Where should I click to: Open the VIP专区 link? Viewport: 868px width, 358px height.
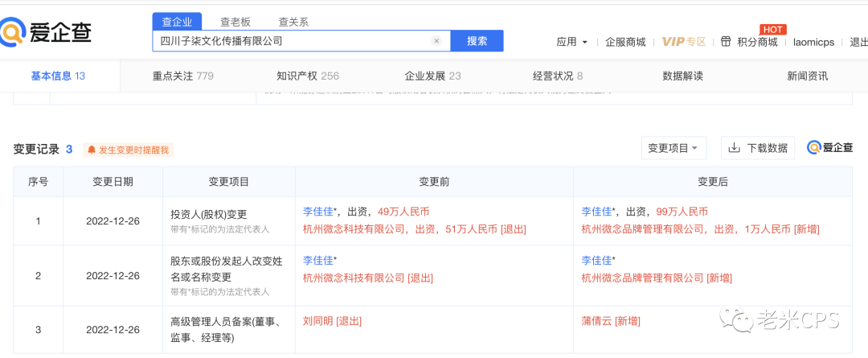pos(684,42)
